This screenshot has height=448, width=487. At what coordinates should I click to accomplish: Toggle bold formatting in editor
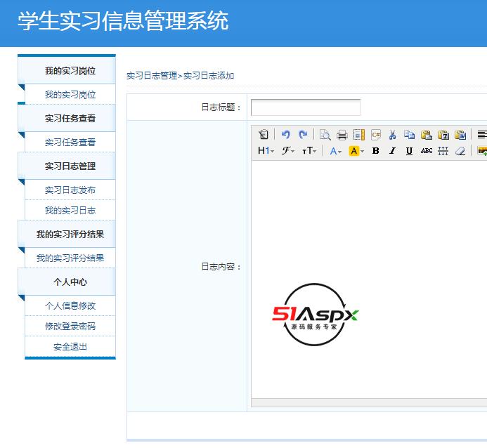[x=375, y=151]
